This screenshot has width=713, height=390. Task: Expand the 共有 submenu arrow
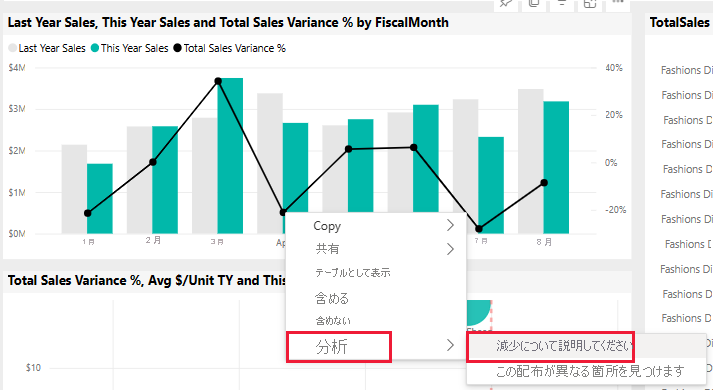point(450,249)
